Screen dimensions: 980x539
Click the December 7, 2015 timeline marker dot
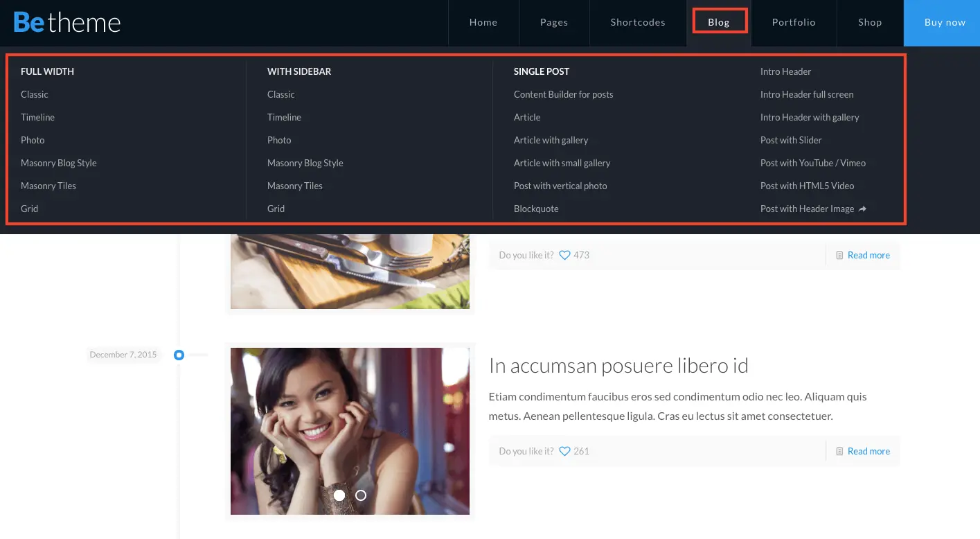coord(179,355)
